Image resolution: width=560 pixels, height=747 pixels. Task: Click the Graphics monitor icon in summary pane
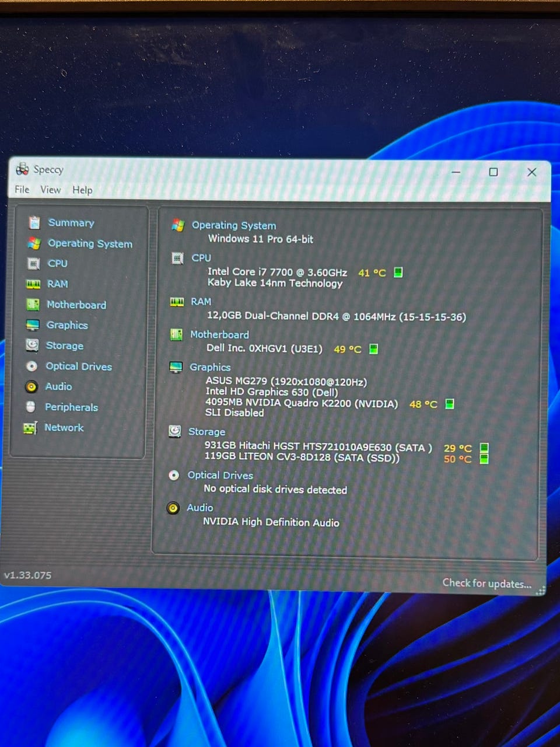pyautogui.click(x=176, y=367)
